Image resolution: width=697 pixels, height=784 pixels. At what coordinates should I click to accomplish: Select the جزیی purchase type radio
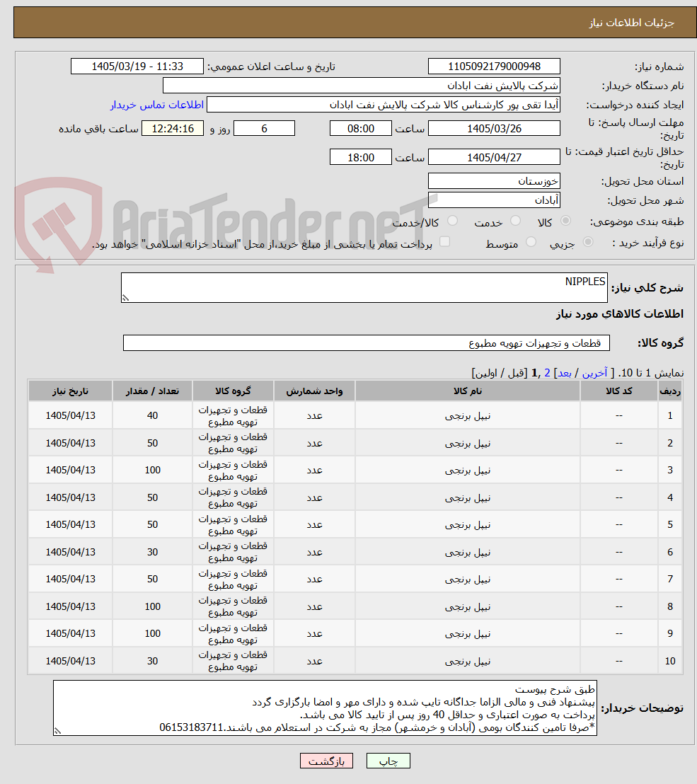point(588,242)
